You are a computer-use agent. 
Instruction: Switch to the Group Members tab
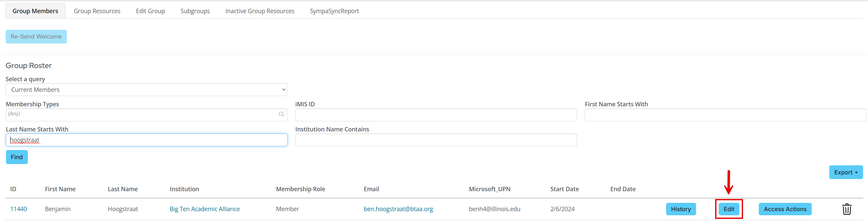[x=35, y=11]
